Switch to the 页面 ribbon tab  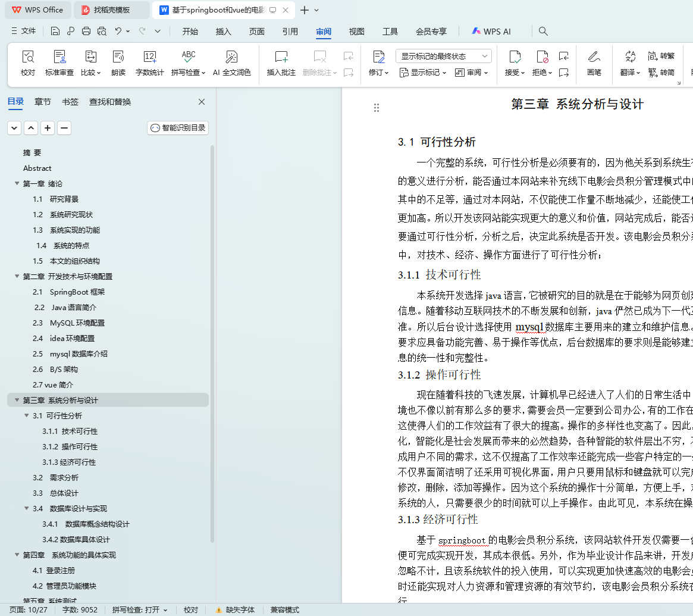(x=257, y=32)
